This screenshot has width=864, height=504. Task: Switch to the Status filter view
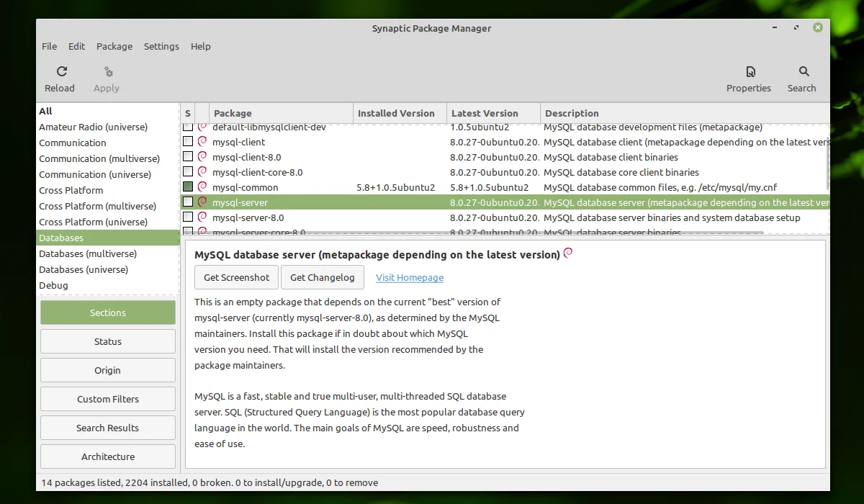click(x=108, y=341)
